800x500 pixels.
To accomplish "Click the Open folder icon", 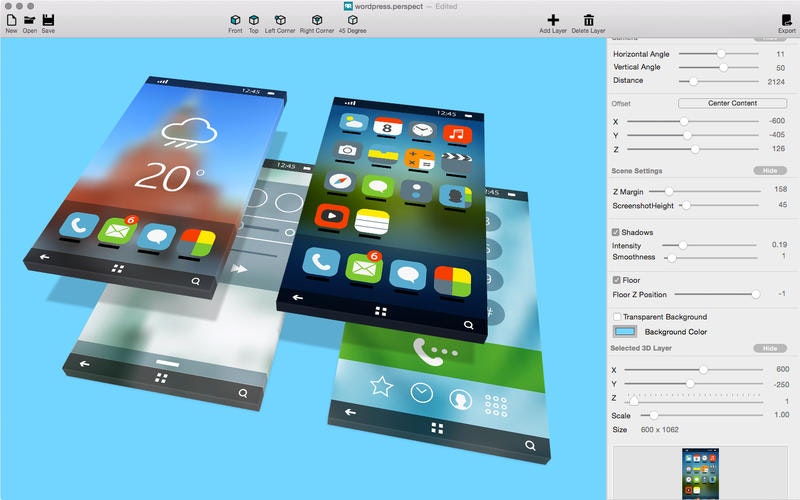I will (30, 20).
